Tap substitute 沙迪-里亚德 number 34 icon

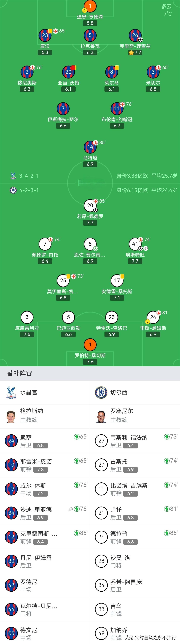click(x=11, y=513)
